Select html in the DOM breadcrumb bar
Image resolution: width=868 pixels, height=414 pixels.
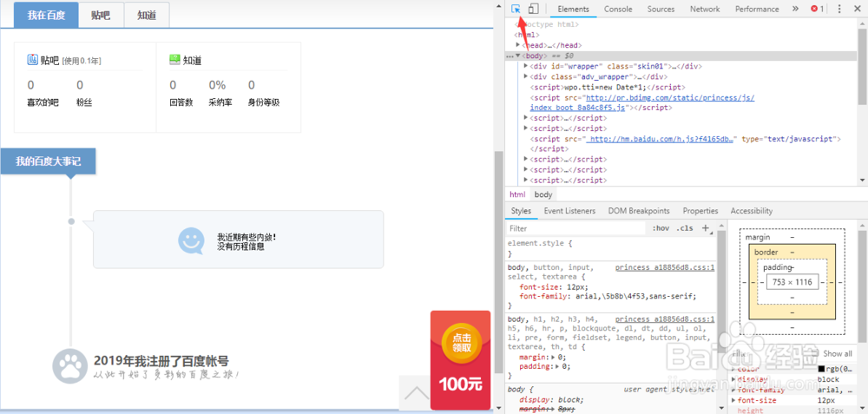tap(517, 194)
